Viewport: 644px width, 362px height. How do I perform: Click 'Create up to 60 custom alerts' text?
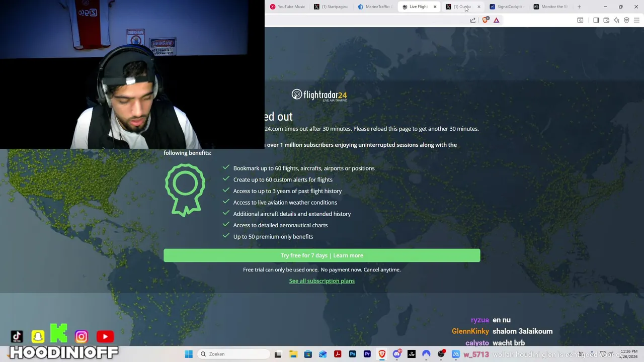tap(283, 179)
